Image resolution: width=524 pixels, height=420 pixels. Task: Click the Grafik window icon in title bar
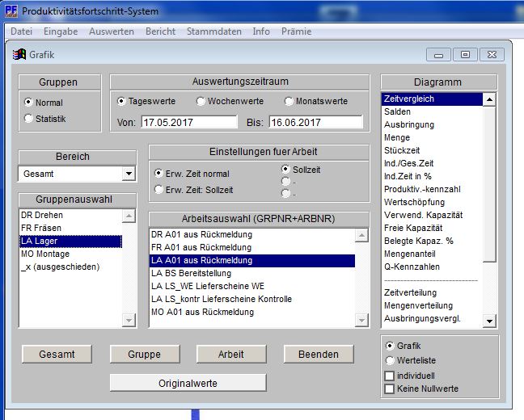pyautogui.click(x=20, y=55)
